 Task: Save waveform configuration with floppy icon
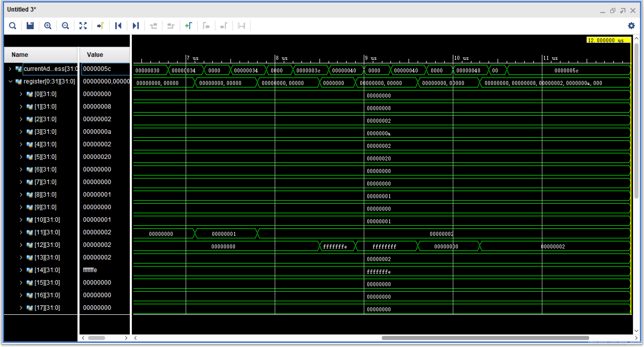pyautogui.click(x=30, y=26)
